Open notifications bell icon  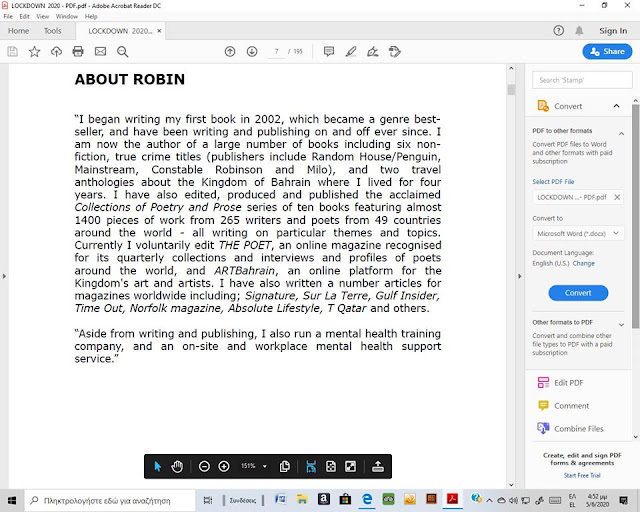click(579, 31)
